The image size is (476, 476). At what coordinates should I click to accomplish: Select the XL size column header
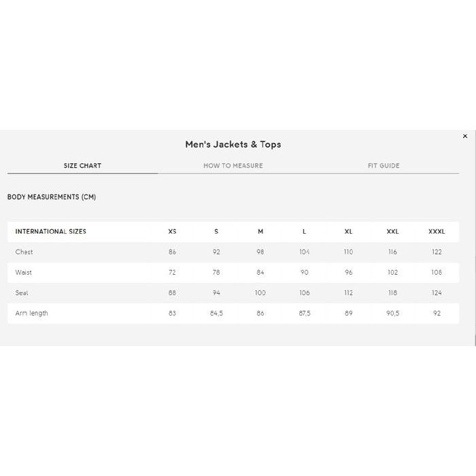(348, 232)
